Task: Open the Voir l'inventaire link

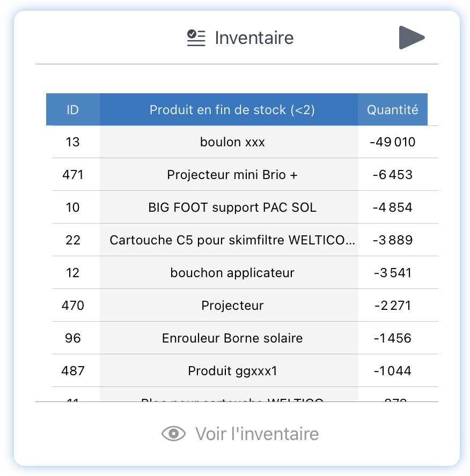Action: tap(240, 434)
